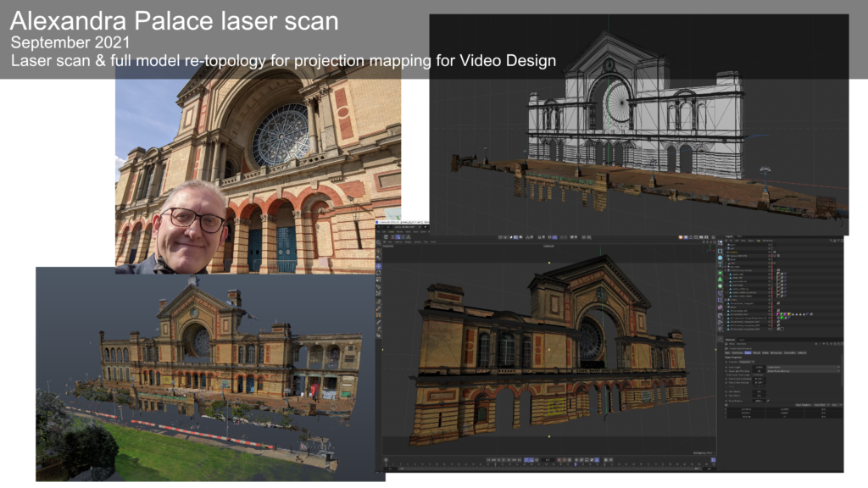Open timeline gear settings icon
Viewport: 868px width, 488px height.
coord(386,460)
